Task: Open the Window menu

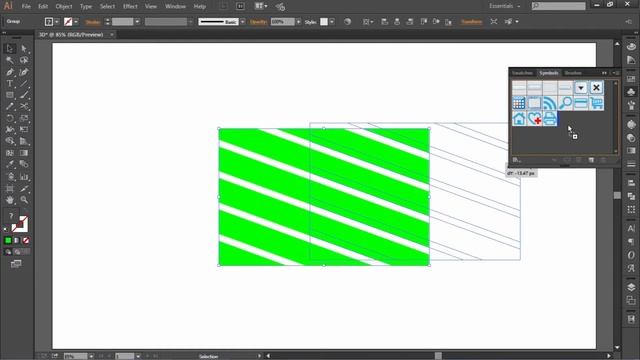Action: (x=176, y=7)
